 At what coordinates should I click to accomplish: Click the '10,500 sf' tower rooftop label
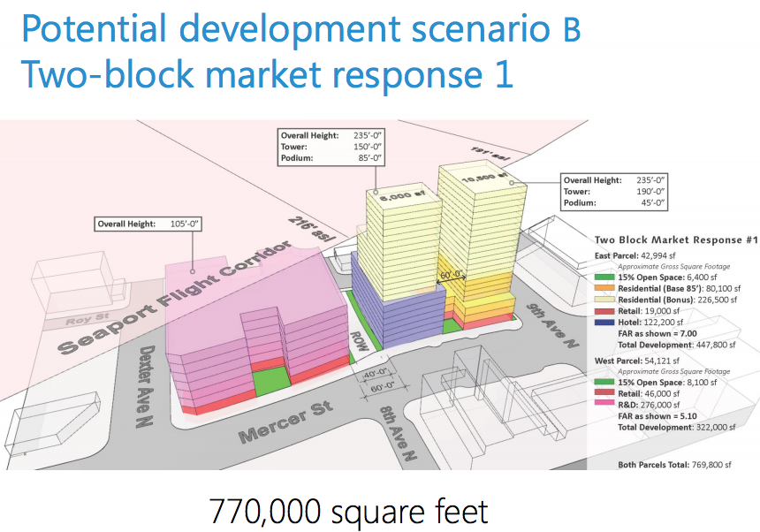484,178
